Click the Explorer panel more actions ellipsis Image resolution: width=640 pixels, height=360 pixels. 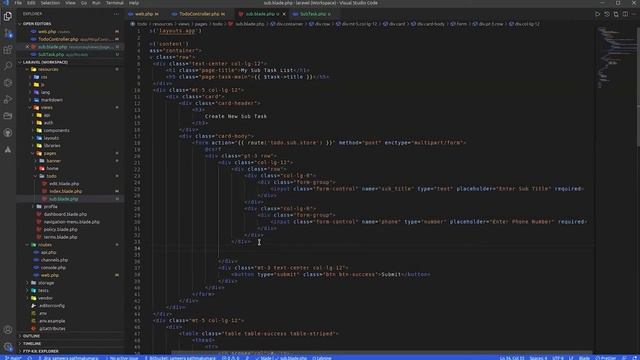[116, 14]
